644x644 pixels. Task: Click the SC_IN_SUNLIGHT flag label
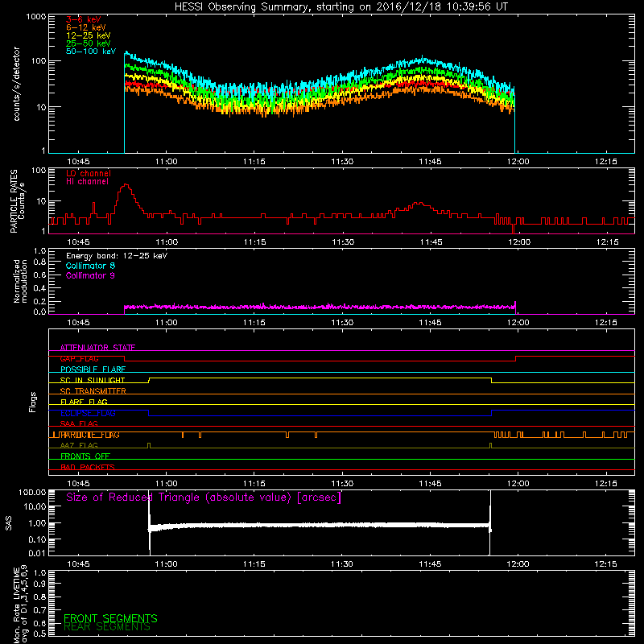tap(93, 380)
